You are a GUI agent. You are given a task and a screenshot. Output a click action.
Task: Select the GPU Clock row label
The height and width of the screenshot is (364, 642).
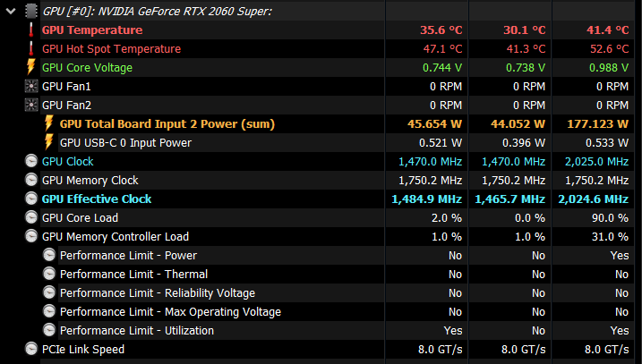[67, 162]
